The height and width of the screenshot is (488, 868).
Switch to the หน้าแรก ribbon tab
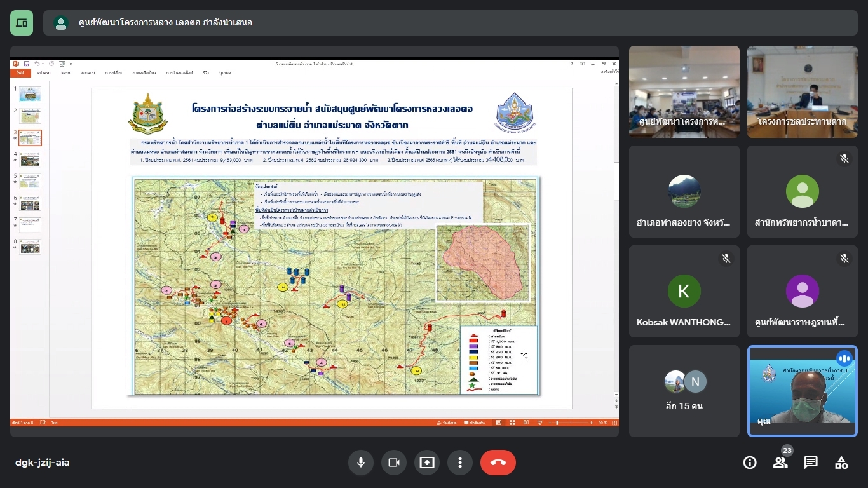(x=44, y=73)
